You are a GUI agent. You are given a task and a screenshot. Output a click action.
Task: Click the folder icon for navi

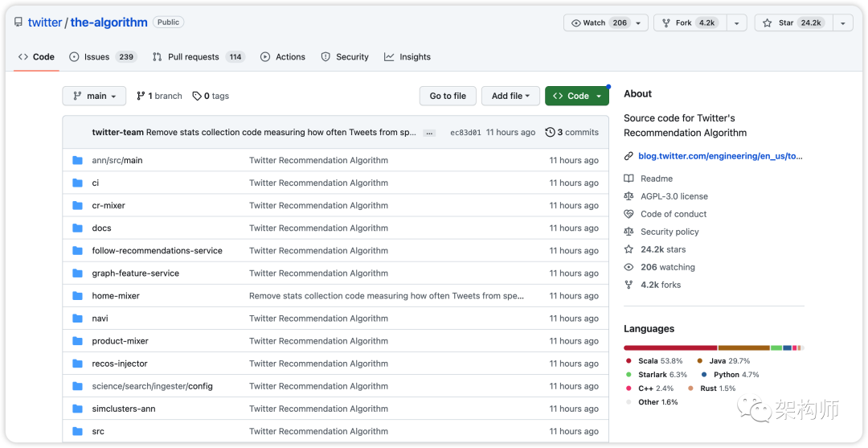[77, 319]
